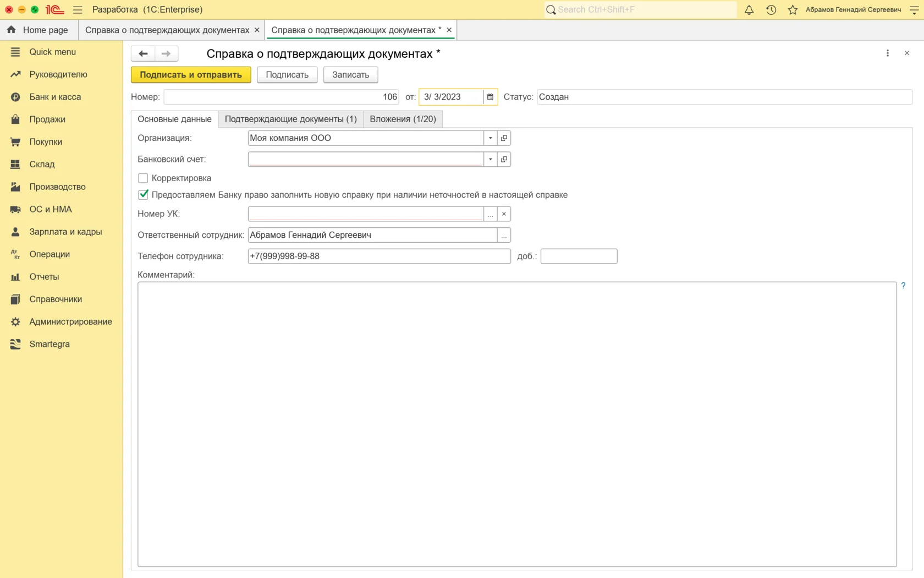This screenshot has height=578, width=924.
Task: Open favorites star icon
Action: pos(792,10)
